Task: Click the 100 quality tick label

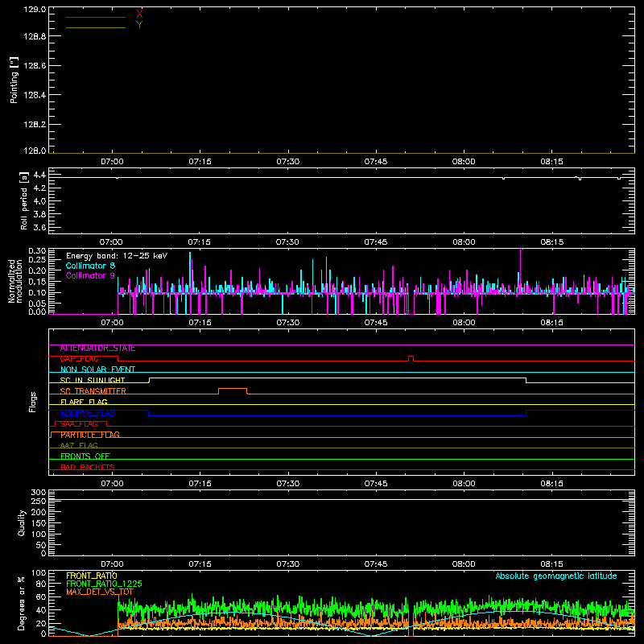Action: [39, 534]
